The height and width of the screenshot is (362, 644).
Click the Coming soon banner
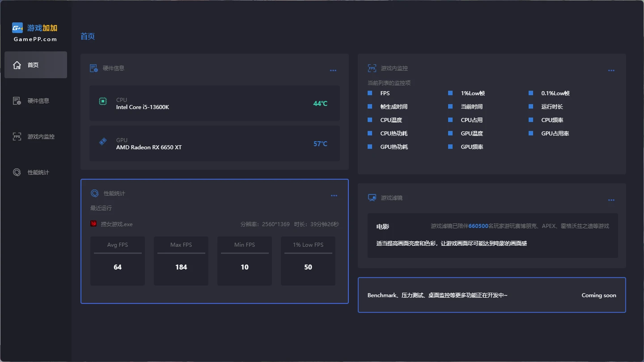(491, 295)
